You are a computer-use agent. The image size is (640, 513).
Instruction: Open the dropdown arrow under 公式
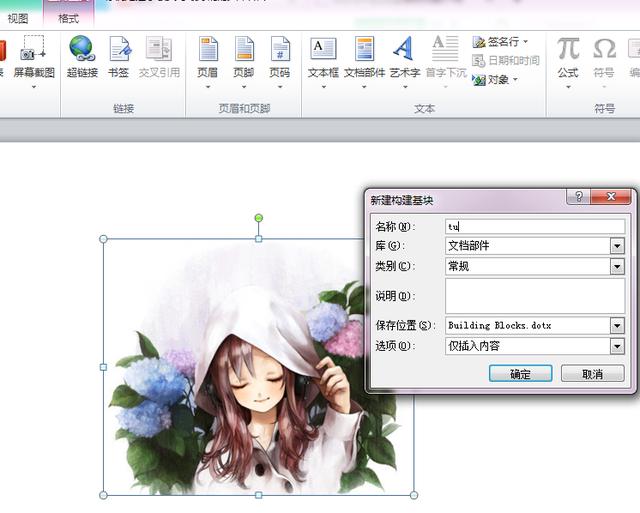(568, 87)
